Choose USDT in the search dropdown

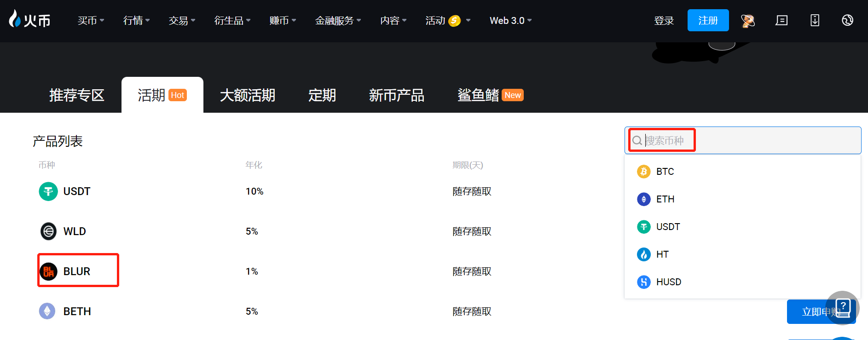tap(742, 227)
